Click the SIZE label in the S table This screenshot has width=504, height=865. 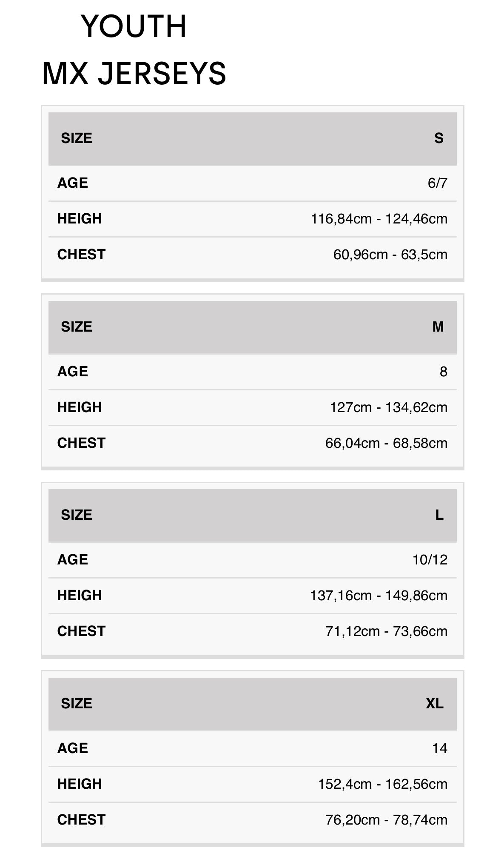pos(77,138)
